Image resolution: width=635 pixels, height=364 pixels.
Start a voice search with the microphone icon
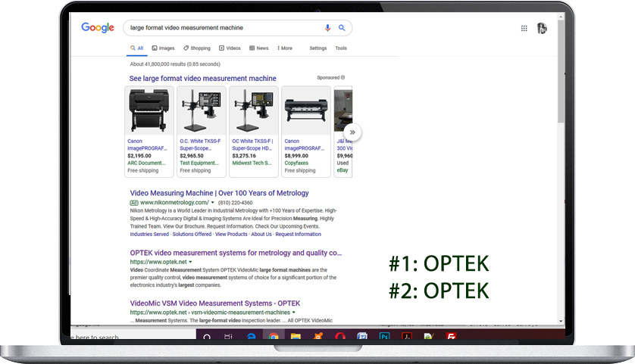click(x=327, y=27)
